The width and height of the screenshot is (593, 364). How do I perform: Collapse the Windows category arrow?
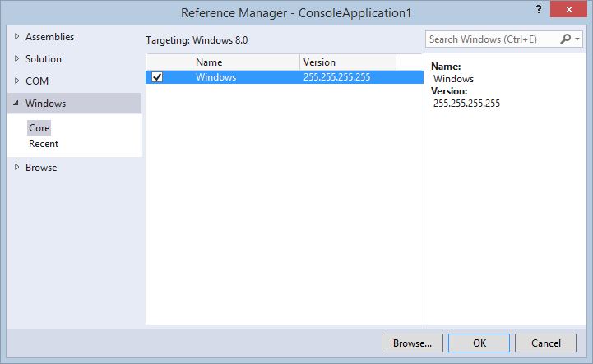[x=16, y=103]
